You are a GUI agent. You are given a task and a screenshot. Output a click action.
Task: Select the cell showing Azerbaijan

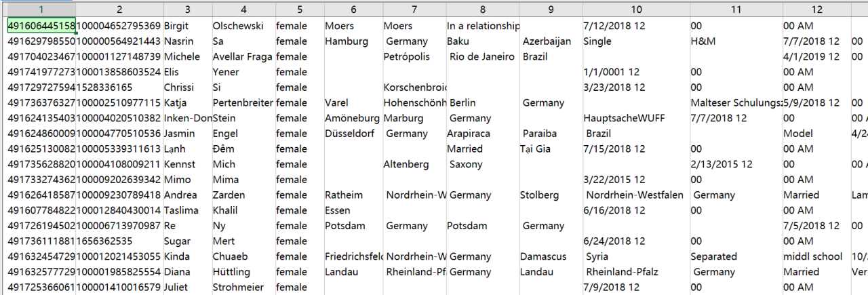[x=551, y=41]
